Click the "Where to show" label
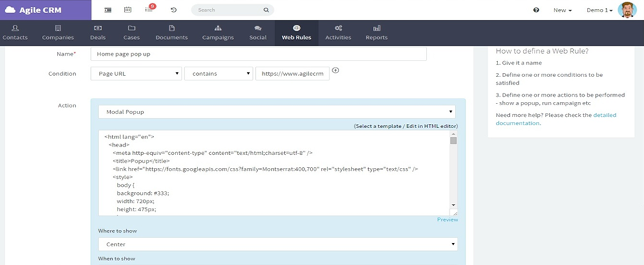This screenshot has height=265, width=644. pos(118,231)
